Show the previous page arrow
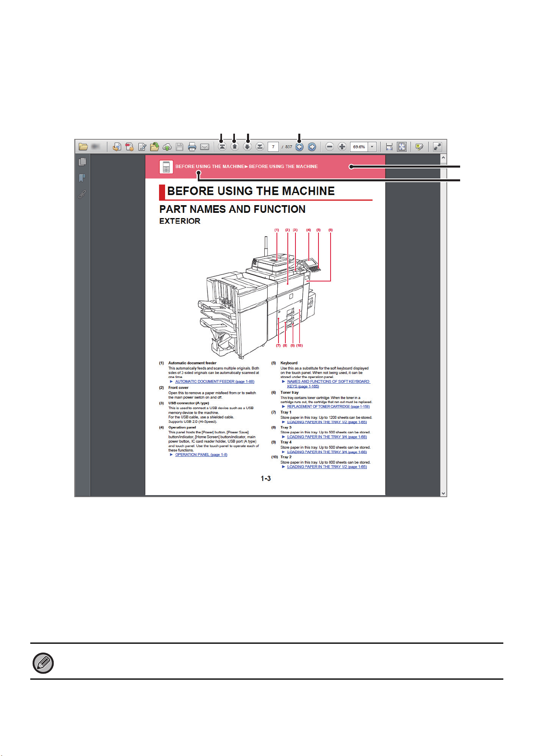534x756 pixels. (235, 147)
